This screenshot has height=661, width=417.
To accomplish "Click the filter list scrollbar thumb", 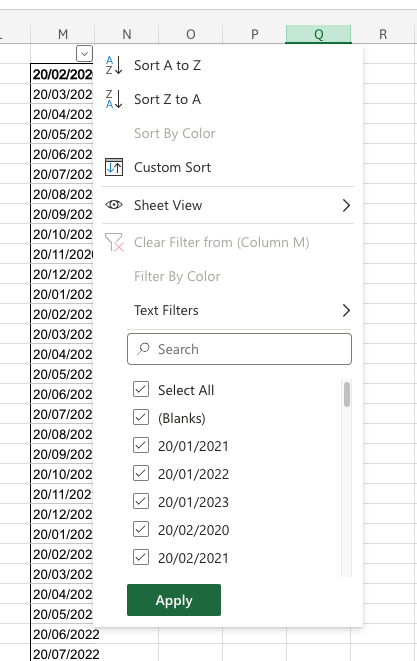I will (347, 394).
